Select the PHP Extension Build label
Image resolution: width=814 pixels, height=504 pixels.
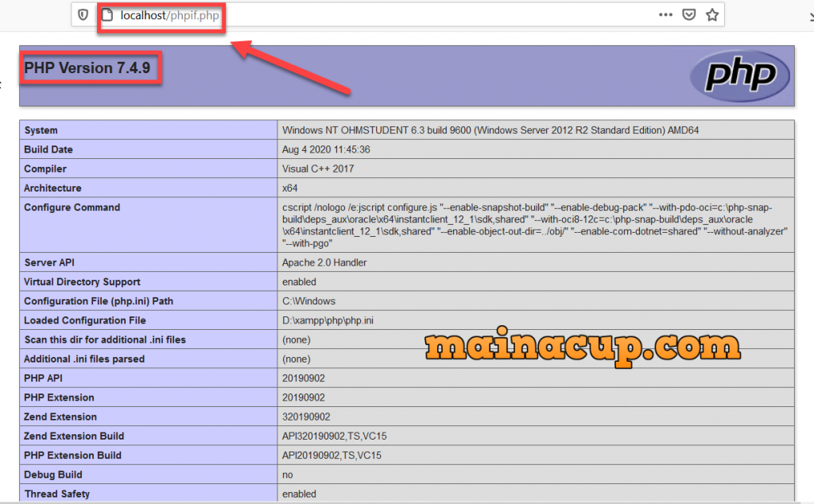click(x=72, y=456)
